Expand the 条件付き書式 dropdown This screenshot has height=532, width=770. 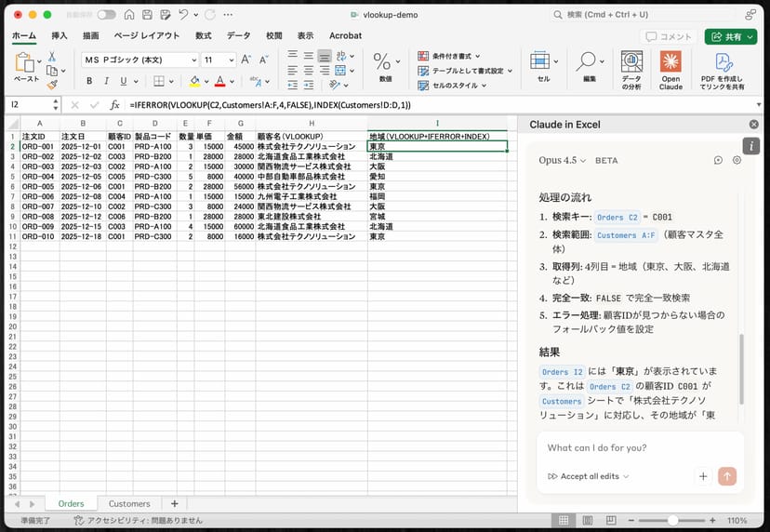[x=458, y=56]
